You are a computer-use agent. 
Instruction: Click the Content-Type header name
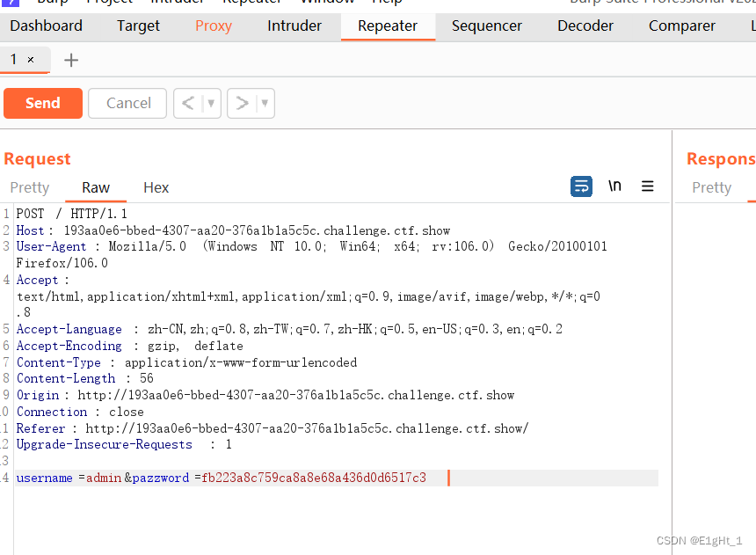58,362
